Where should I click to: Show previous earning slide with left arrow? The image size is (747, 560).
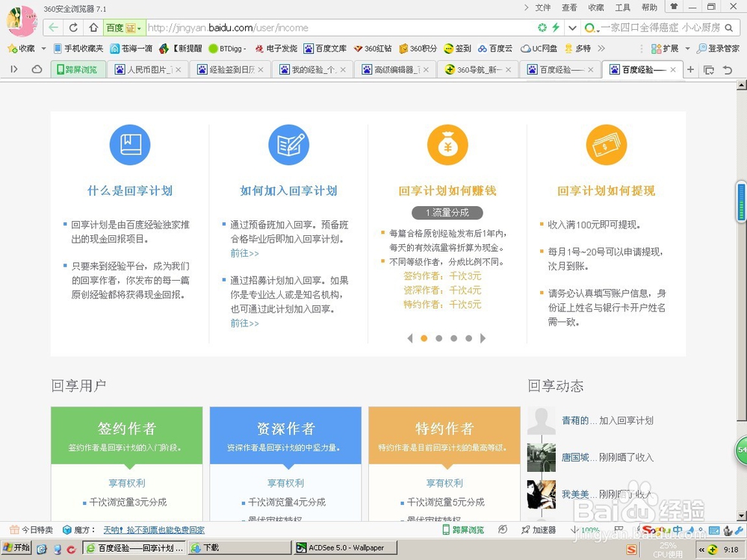pyautogui.click(x=409, y=338)
